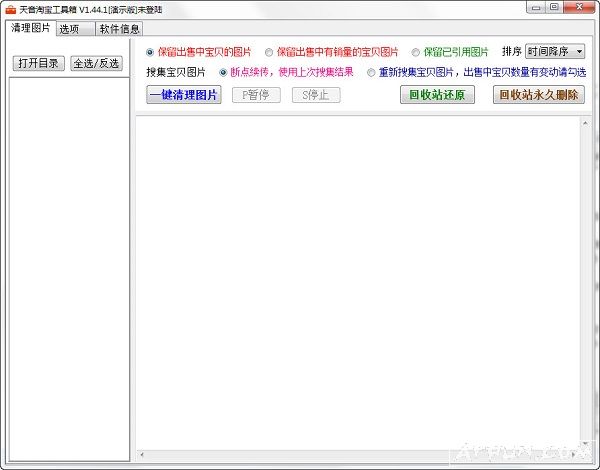Image resolution: width=600 pixels, height=470 pixels.
Task: Choose the 保留出售中有销量的宝贝图片 radio option
Action: click(269, 52)
